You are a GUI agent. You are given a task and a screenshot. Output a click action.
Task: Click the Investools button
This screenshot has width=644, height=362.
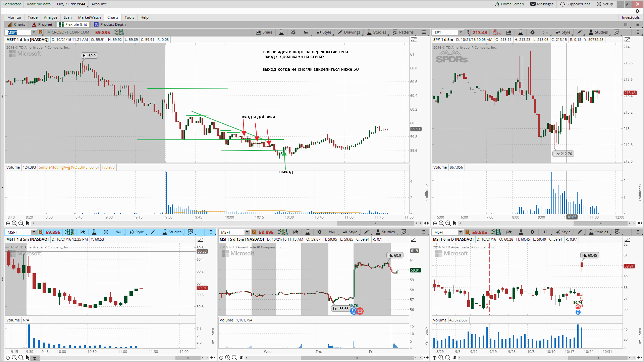click(x=631, y=17)
